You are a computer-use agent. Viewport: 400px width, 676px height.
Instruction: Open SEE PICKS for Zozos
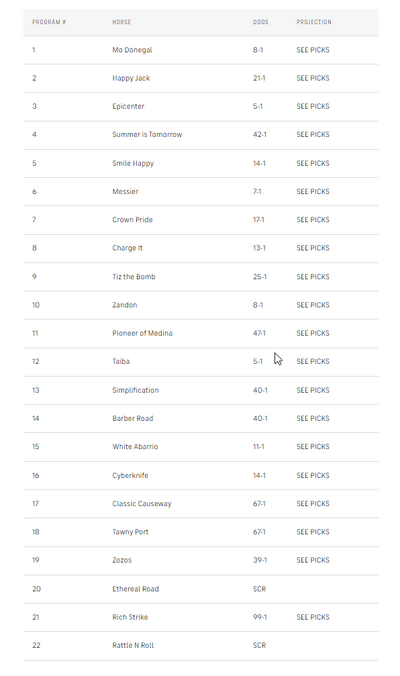pyautogui.click(x=312, y=560)
